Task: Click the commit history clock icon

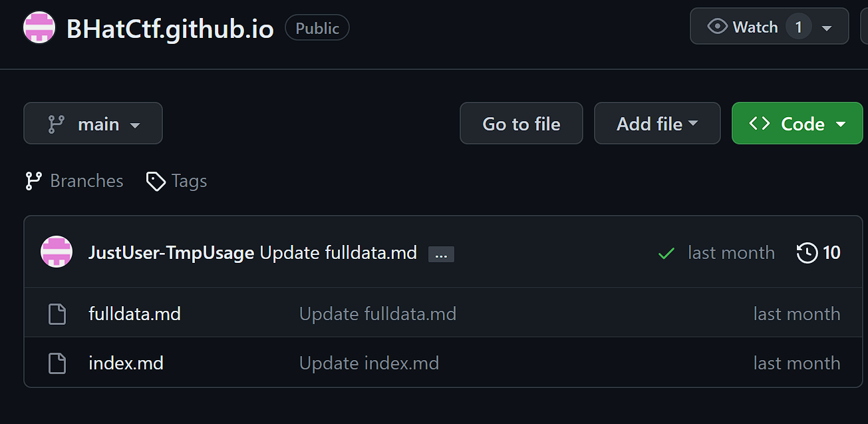Action: (x=806, y=253)
